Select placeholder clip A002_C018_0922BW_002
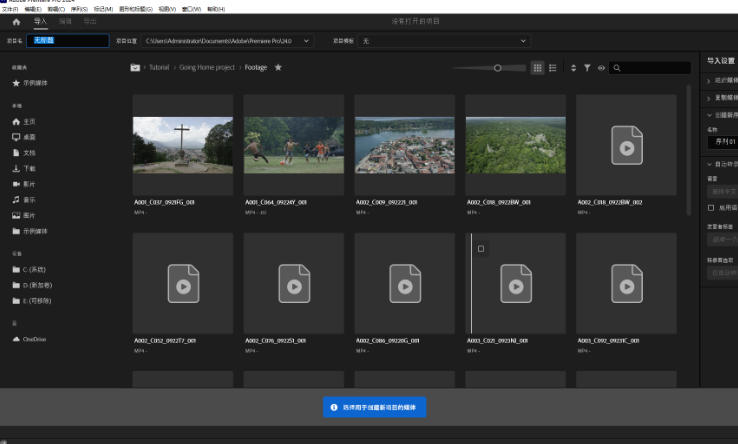738x444 pixels. click(626, 145)
